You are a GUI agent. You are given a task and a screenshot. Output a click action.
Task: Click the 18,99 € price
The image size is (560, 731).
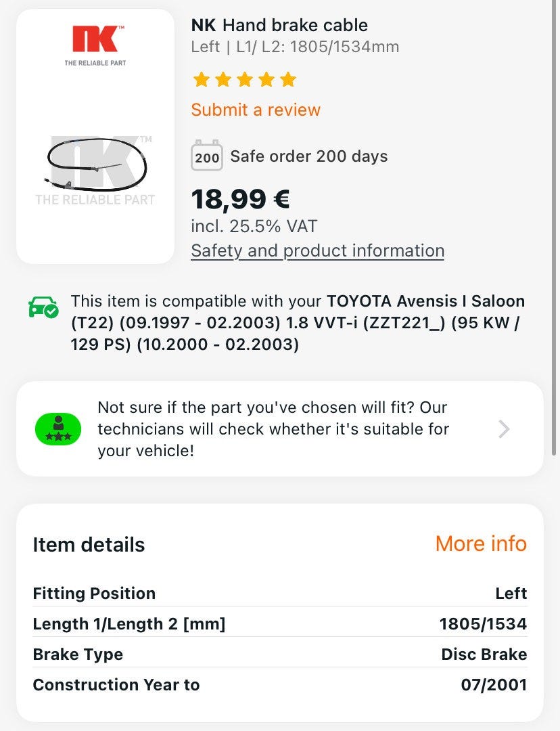[x=240, y=200]
